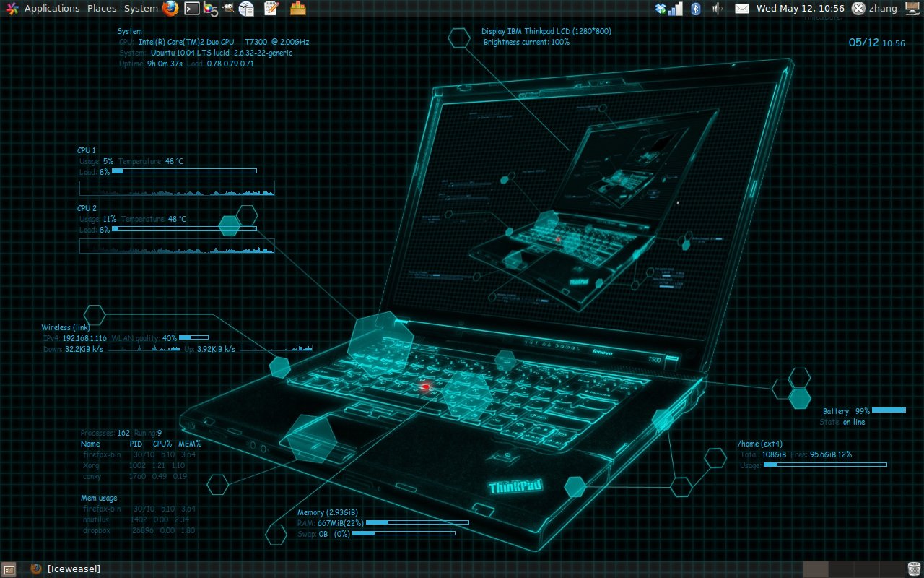Screen dimensions: 924x578
Task: Click the colorful launcher icon with the 5
Action: (211, 9)
